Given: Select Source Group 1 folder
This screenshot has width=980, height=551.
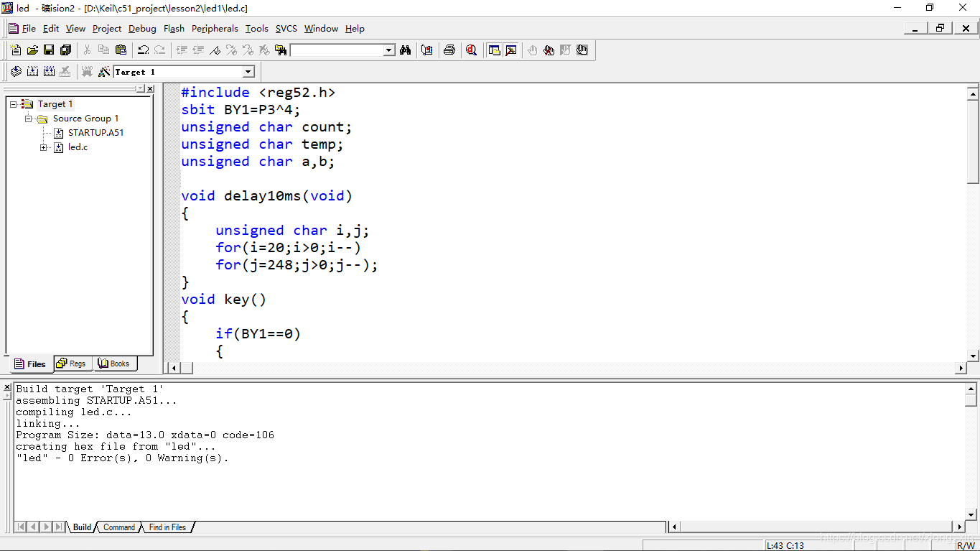Looking at the screenshot, I should tap(85, 119).
